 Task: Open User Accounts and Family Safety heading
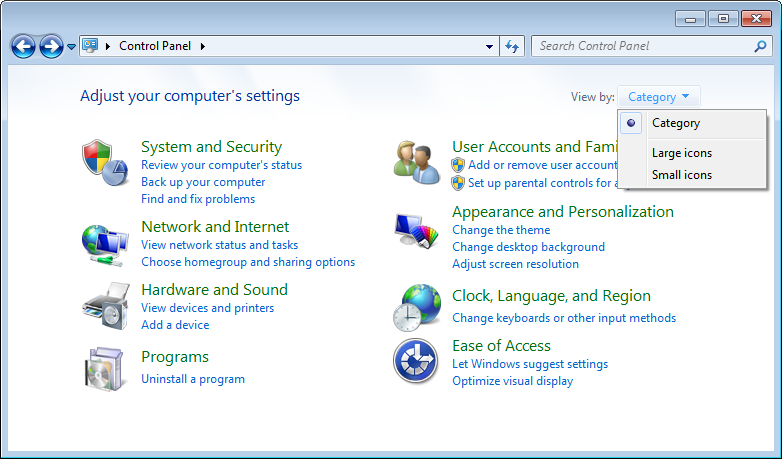pyautogui.click(x=535, y=147)
